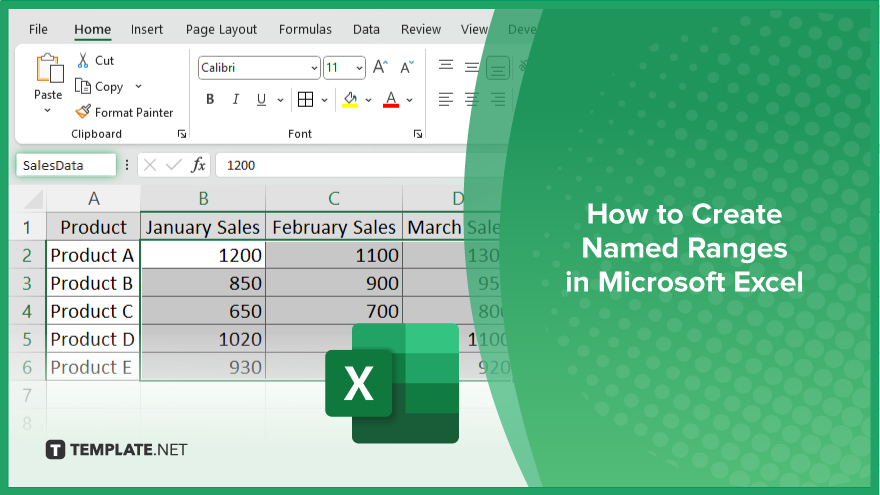880x495 pixels.
Task: Click the SalesData name box
Action: [66, 165]
